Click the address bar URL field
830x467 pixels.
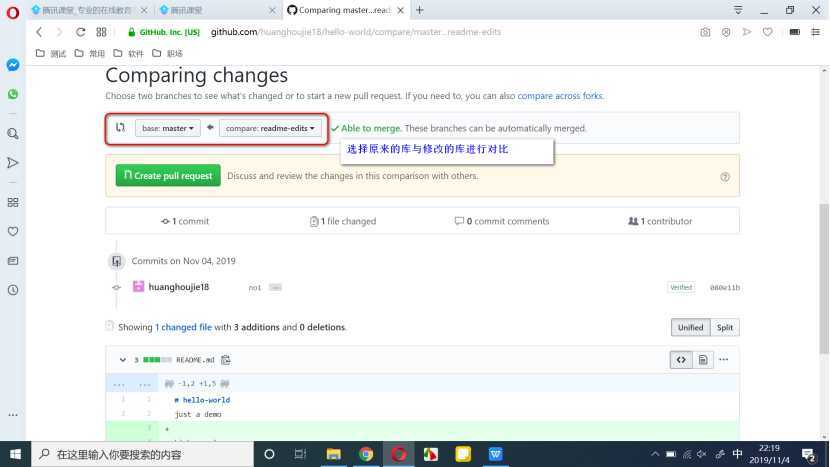click(356, 32)
